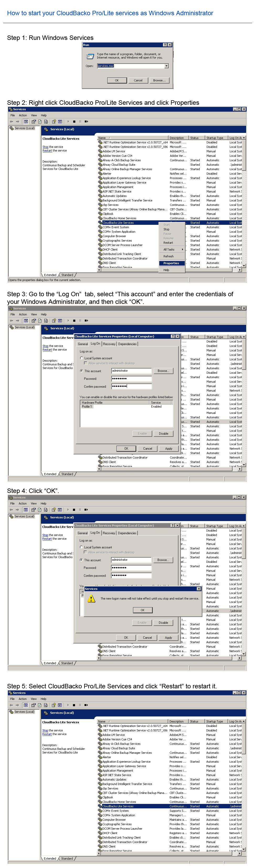
Task: Select This account radio in Step 4 dialog
Action: tap(81, 560)
